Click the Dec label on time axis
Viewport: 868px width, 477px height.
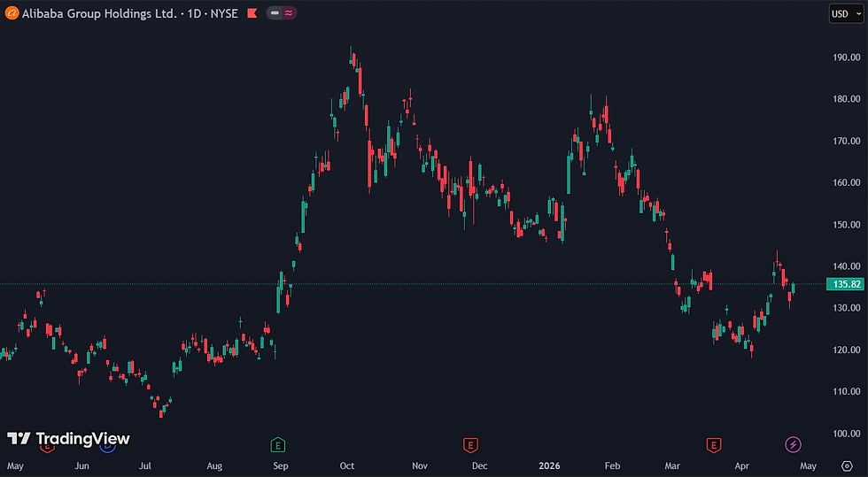point(480,465)
